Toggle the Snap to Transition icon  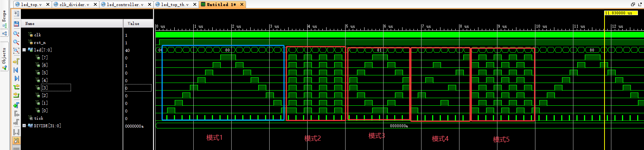pos(16,141)
